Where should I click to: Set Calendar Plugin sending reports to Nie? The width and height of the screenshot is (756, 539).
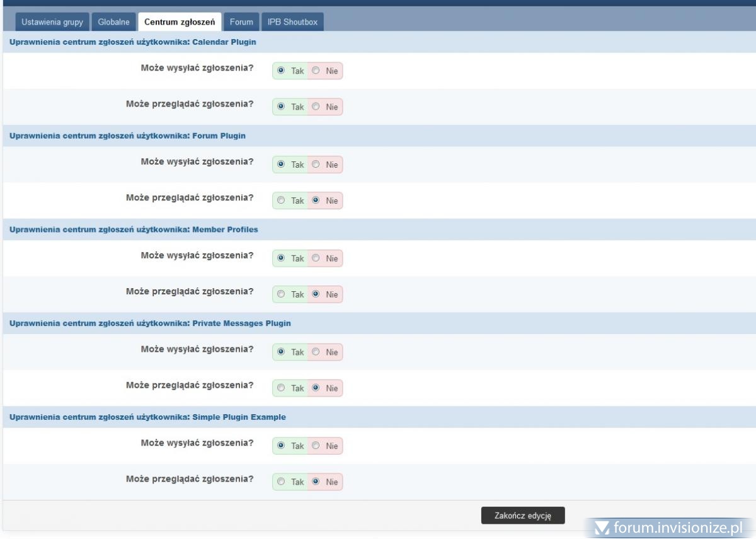tap(316, 71)
